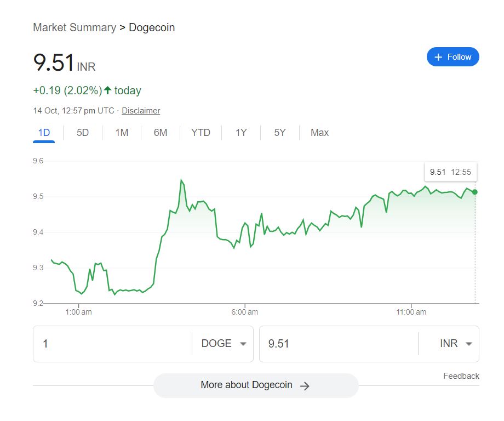Click the Market Summary breadcrumb
The image size is (504, 421).
click(x=75, y=27)
